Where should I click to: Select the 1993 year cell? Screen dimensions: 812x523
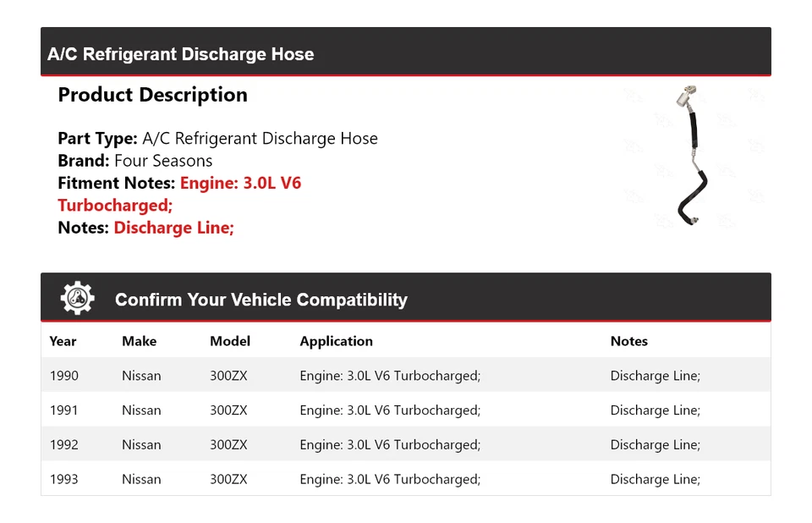point(63,479)
